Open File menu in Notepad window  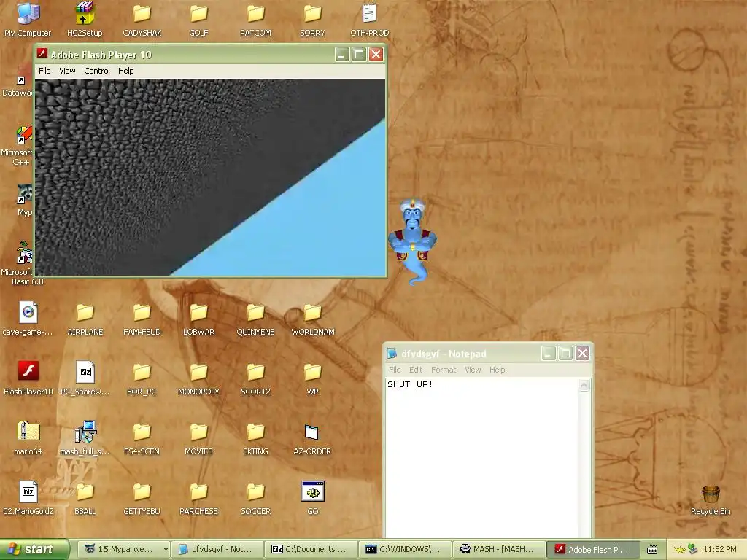click(395, 370)
